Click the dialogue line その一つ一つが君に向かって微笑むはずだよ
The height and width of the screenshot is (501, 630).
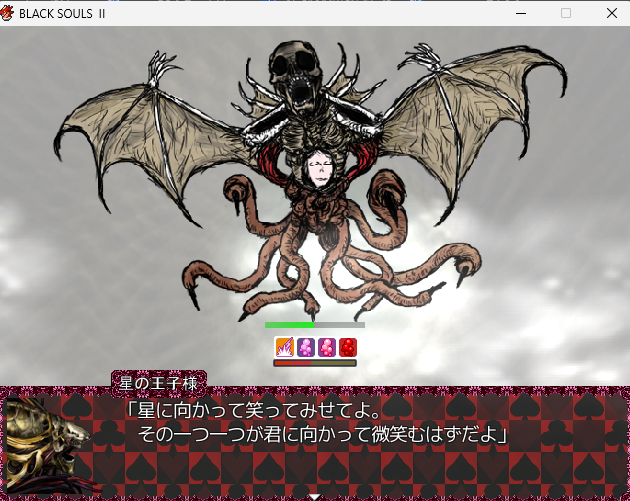[x=322, y=434]
